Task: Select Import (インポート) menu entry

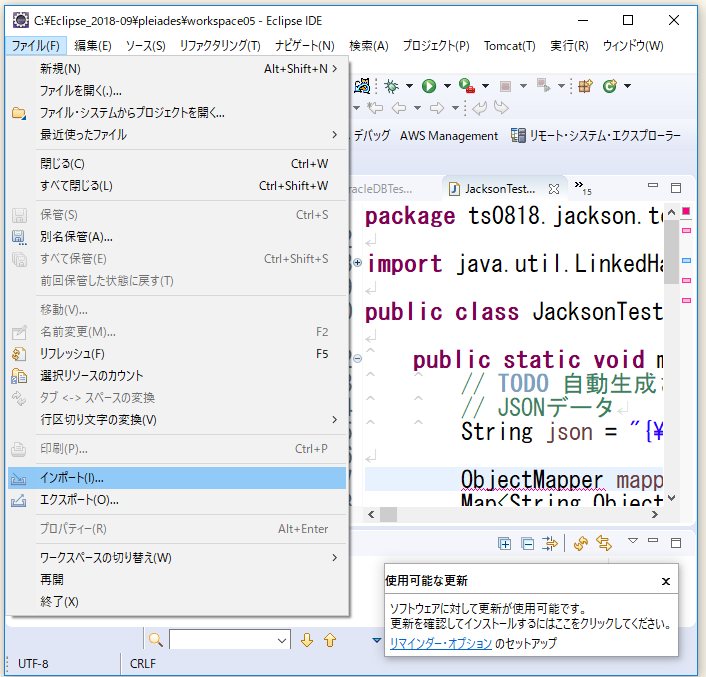Action: (x=177, y=478)
